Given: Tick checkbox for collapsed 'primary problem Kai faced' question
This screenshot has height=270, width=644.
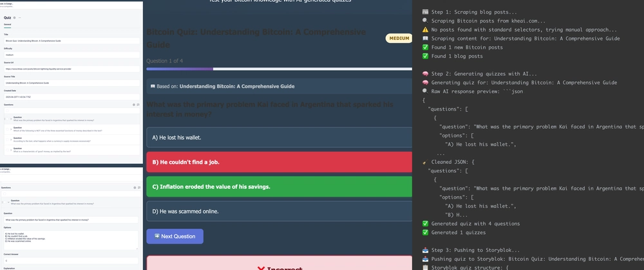Looking at the screenshot, I should [x=7, y=119].
